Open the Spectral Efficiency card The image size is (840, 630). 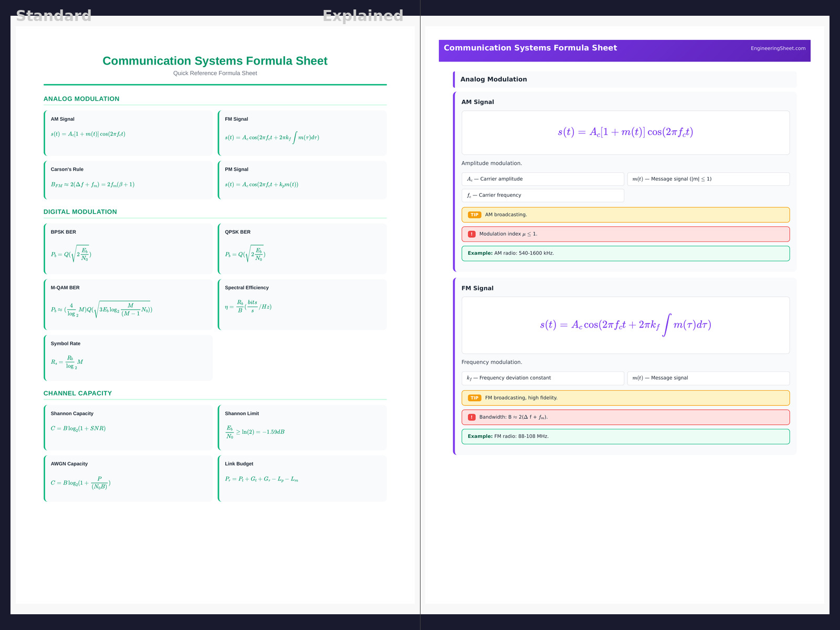302,304
